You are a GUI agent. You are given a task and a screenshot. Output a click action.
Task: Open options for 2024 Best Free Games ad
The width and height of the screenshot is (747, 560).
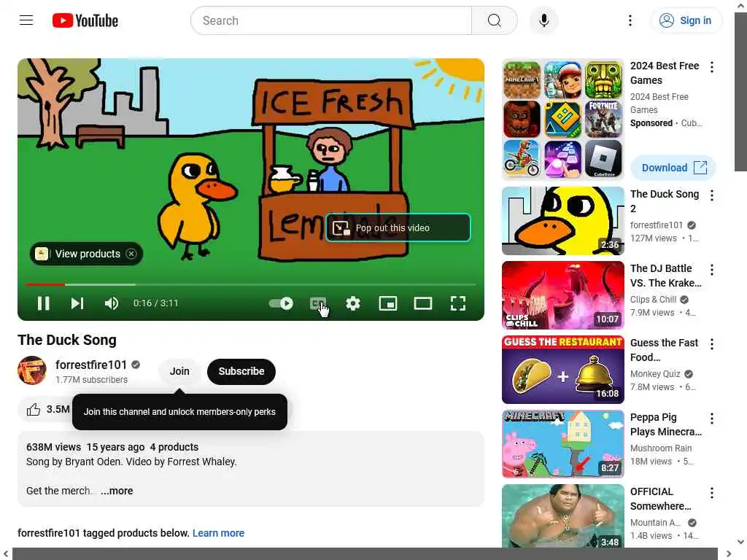[x=711, y=67]
